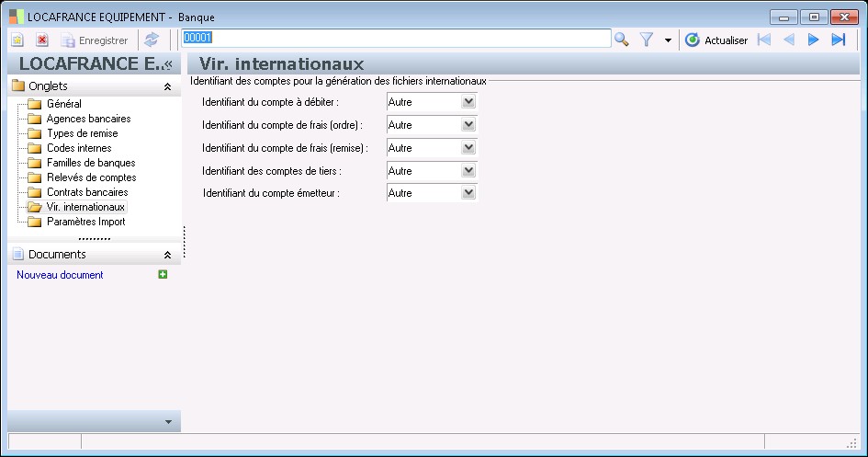Screen dimensions: 868x457
Task: Click the Vir. internationaux page heading
Action: click(281, 63)
